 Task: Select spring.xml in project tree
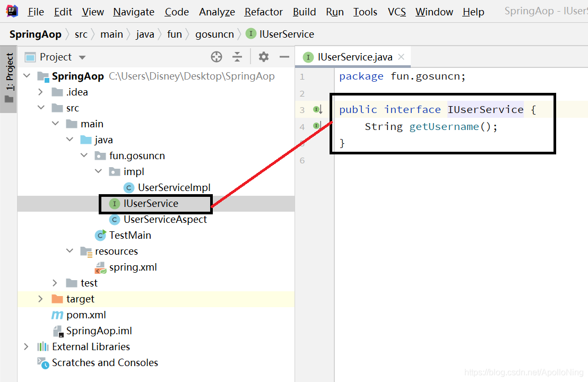(x=133, y=267)
